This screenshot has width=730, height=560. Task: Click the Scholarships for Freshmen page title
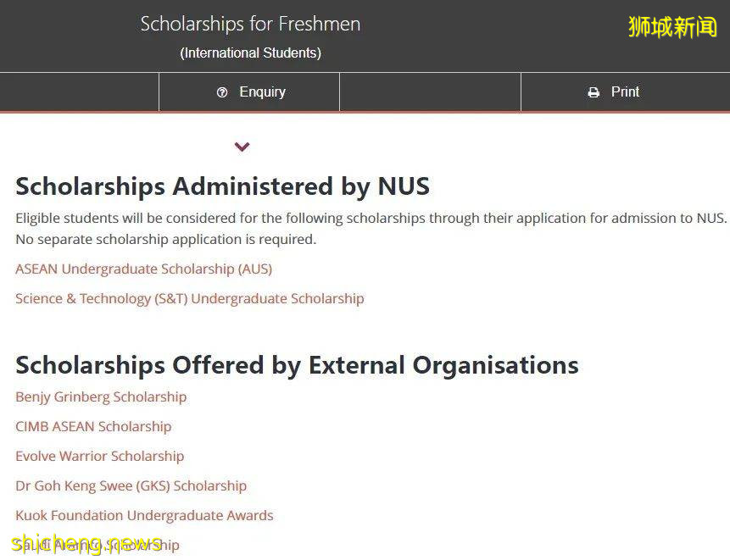[250, 24]
